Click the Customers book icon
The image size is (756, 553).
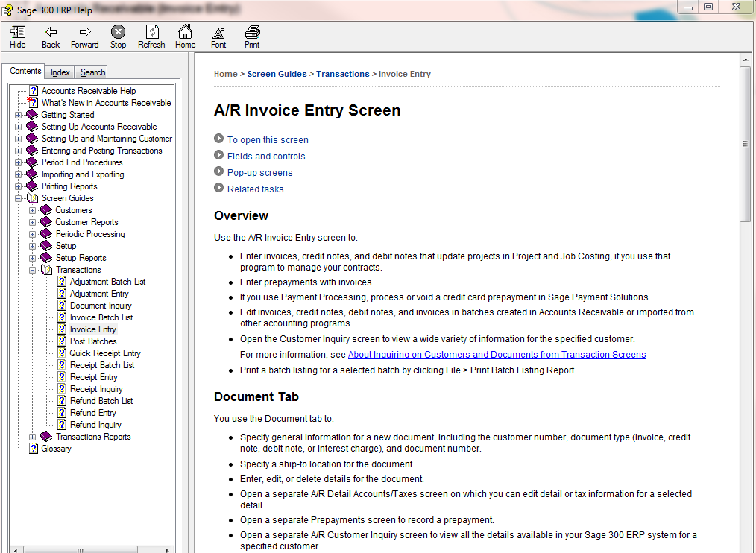46,209
